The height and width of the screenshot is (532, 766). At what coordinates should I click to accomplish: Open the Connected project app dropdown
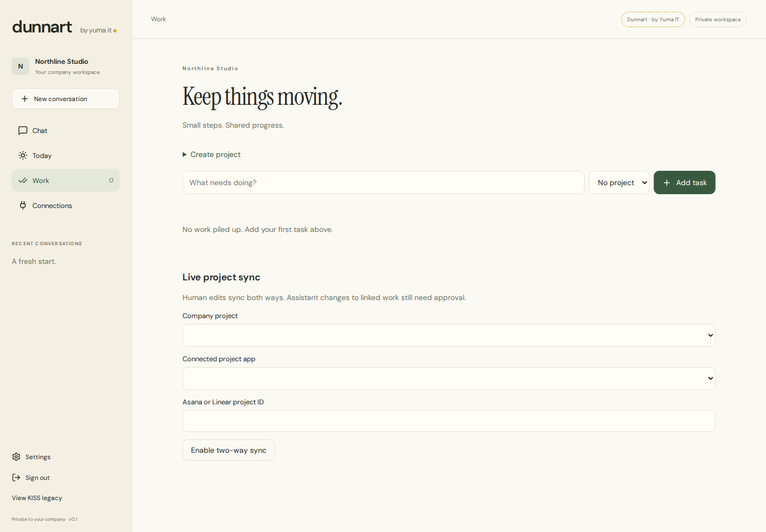(449, 378)
